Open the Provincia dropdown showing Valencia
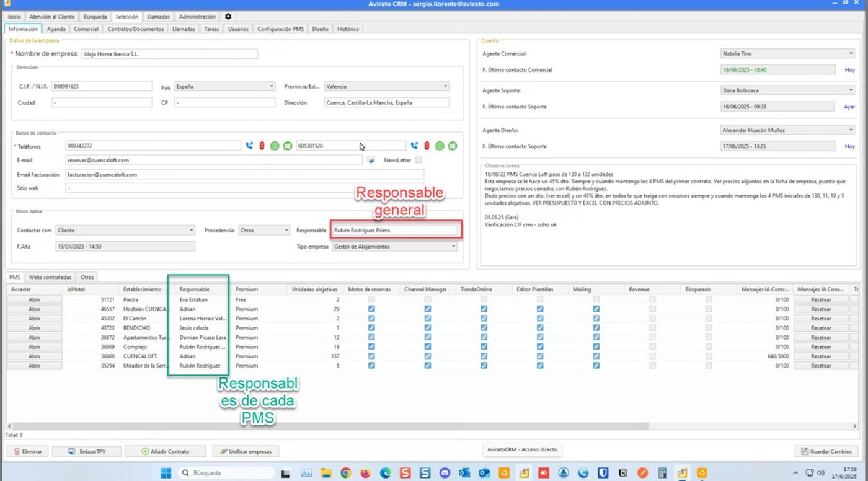 click(387, 86)
